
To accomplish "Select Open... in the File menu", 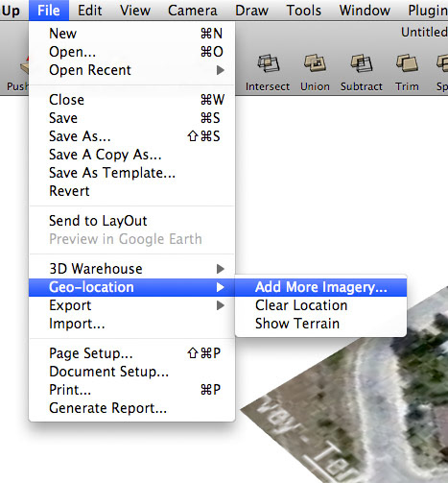I will click(x=132, y=52).
